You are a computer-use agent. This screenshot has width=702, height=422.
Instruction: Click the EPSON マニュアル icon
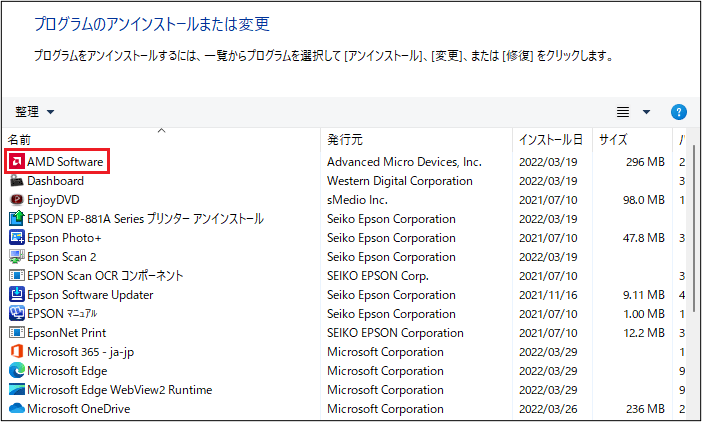click(x=17, y=314)
